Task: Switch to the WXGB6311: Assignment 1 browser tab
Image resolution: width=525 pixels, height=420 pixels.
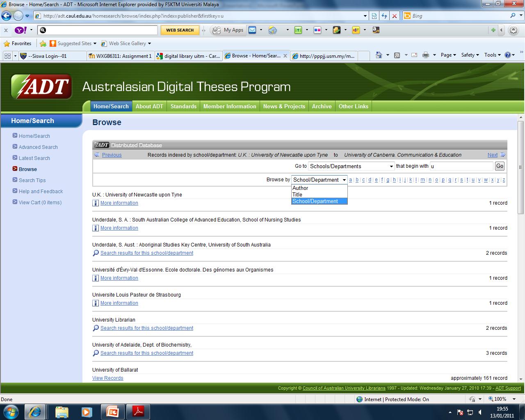Action: (x=121, y=56)
